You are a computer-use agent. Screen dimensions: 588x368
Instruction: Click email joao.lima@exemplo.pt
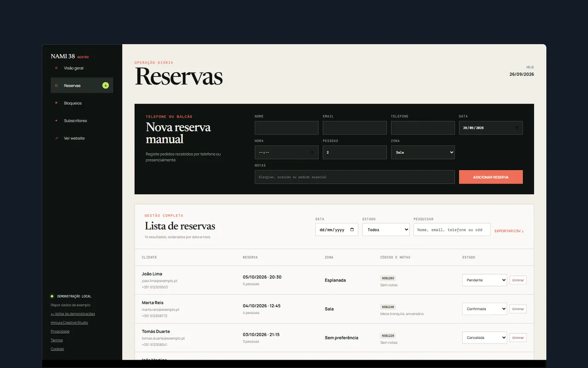click(159, 281)
